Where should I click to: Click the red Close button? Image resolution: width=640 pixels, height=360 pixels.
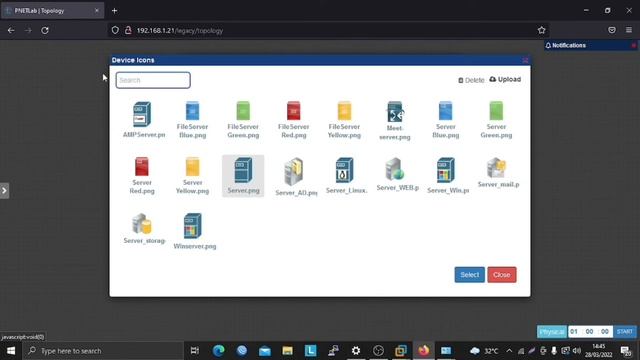502,275
